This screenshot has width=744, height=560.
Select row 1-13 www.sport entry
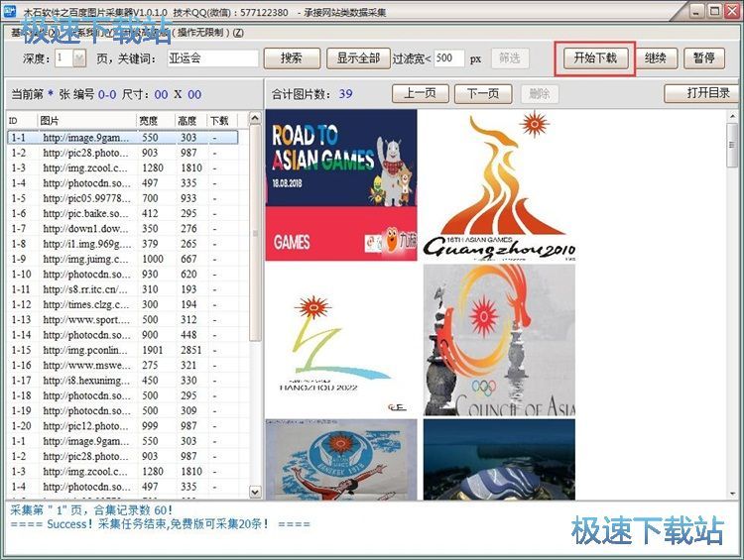point(122,319)
